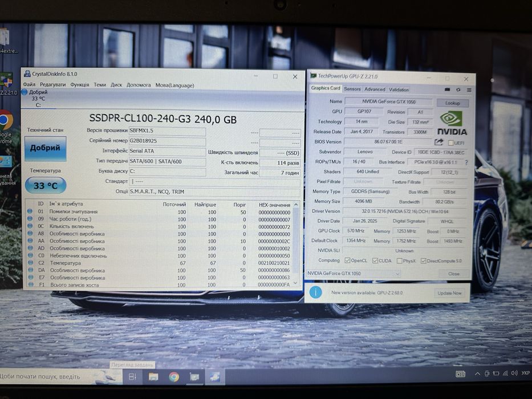Open the Допомога menu
Image resolution: width=532 pixels, height=399 pixels.
(139, 85)
